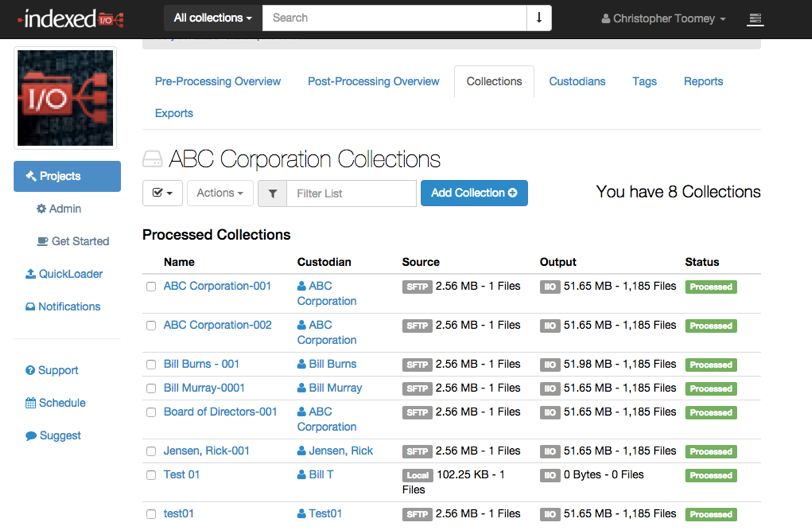The height and width of the screenshot is (531, 812).
Task: Check the Jensen, Rick-001 checkbox
Action: tap(151, 451)
